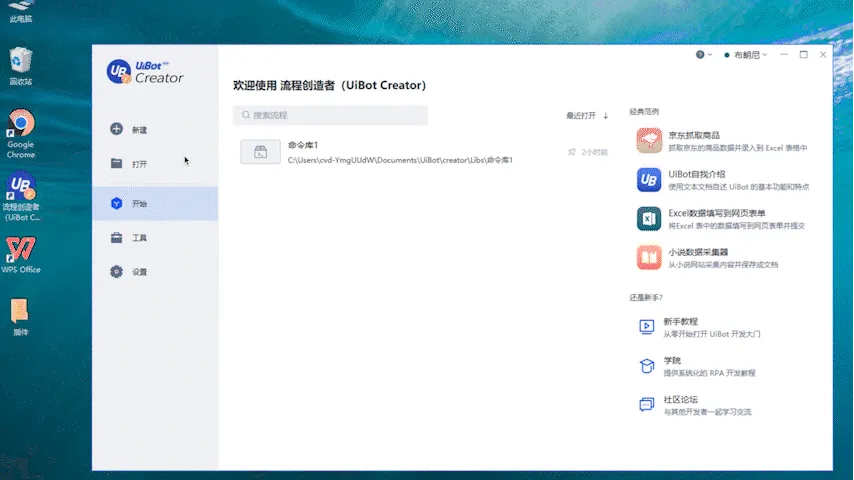Open the 此电脑 desktop icon
Viewport: 854px width, 480px height.
[20, 11]
